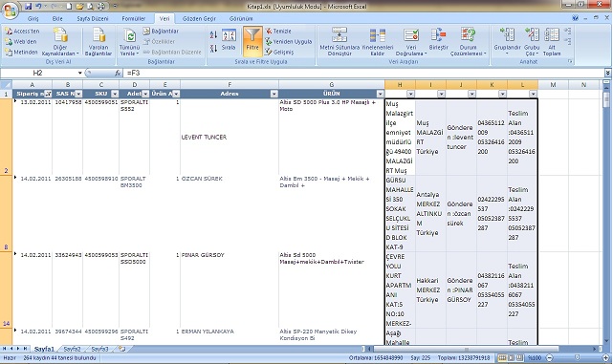Add subtotals with Alt Toplam
Image resolution: width=613 pixels, height=364 pixels.
(x=552, y=42)
